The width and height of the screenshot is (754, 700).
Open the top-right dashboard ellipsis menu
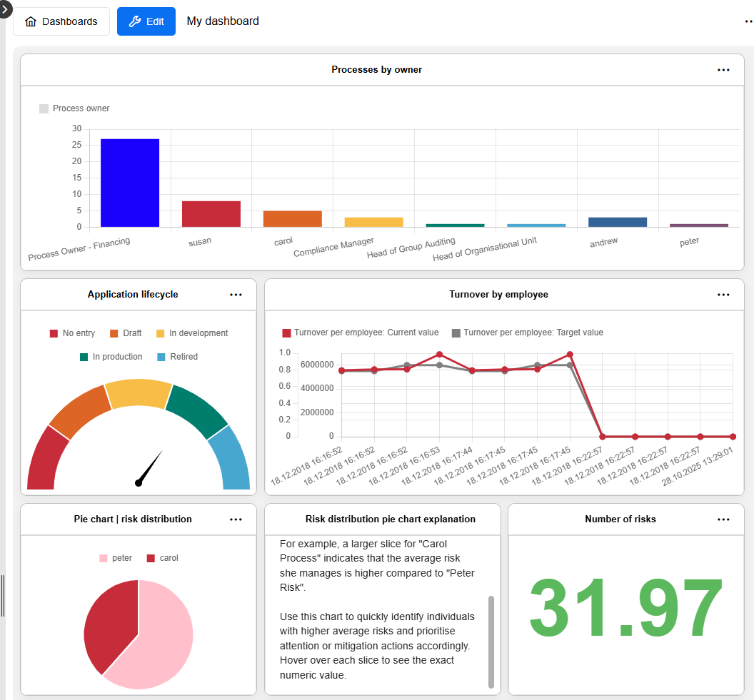click(746, 21)
